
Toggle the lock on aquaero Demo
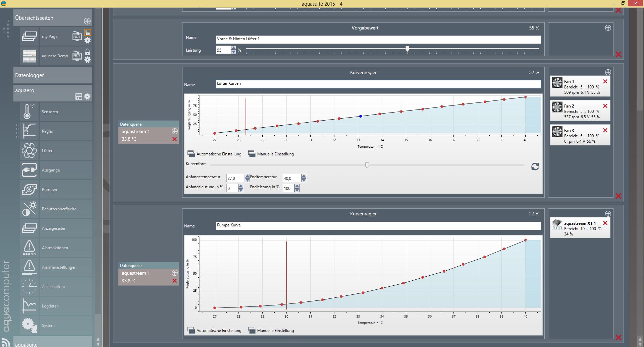pyautogui.click(x=88, y=52)
